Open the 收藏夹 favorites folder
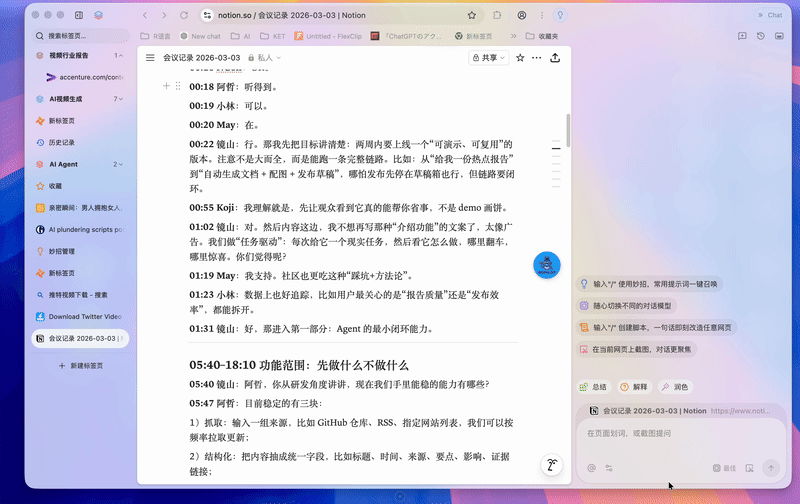The image size is (800, 504). (x=542, y=36)
